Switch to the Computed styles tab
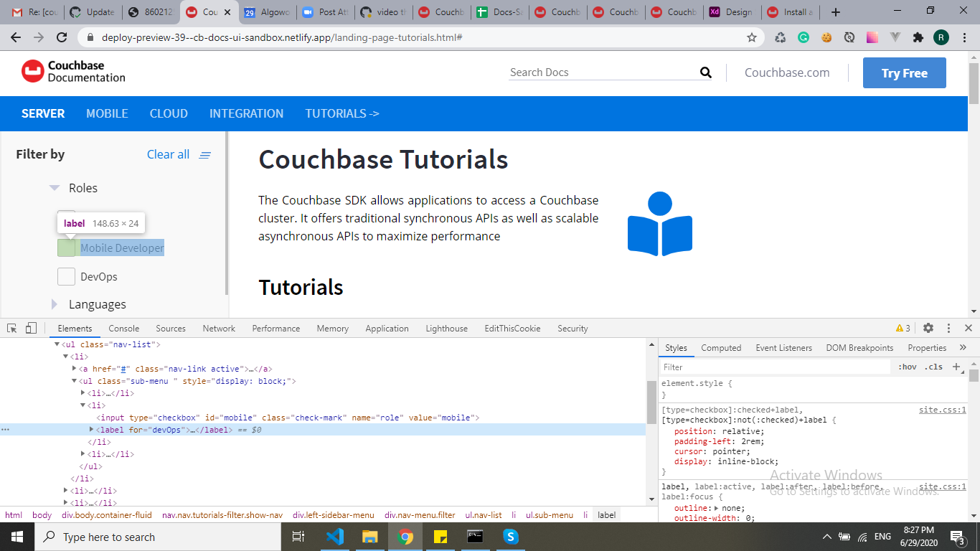 click(721, 348)
